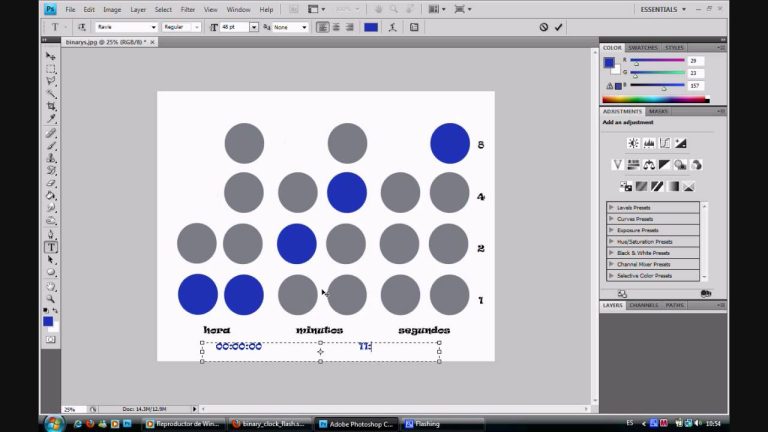Toggle right text alignment
Screen dimensions: 768x432
pyautogui.click(x=349, y=27)
